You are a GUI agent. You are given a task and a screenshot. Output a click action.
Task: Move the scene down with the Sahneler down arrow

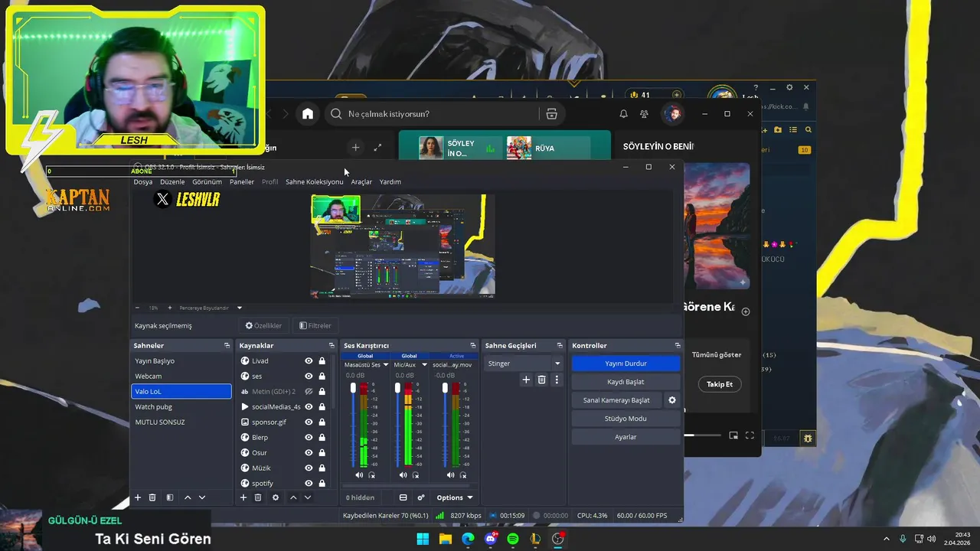[x=202, y=497]
